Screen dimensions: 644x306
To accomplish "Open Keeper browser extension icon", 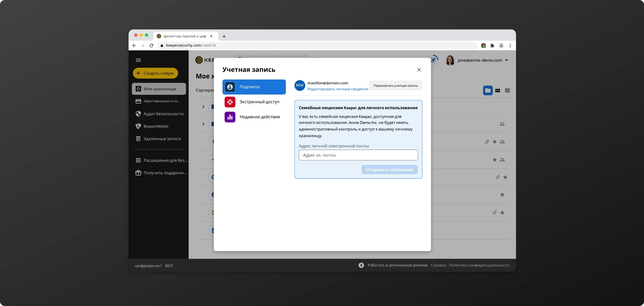I will [483, 46].
